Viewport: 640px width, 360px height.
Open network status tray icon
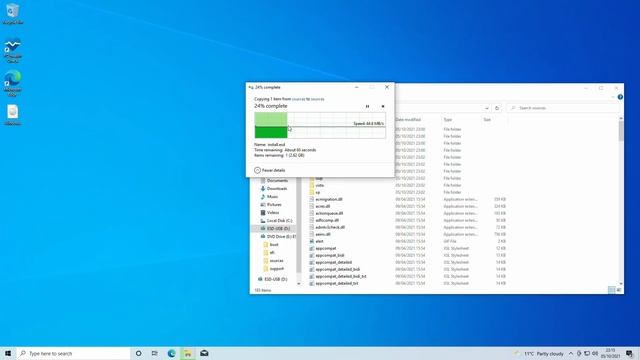point(587,353)
